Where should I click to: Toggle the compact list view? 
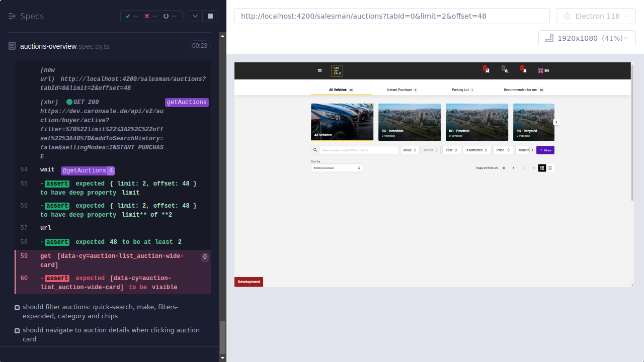click(x=550, y=168)
